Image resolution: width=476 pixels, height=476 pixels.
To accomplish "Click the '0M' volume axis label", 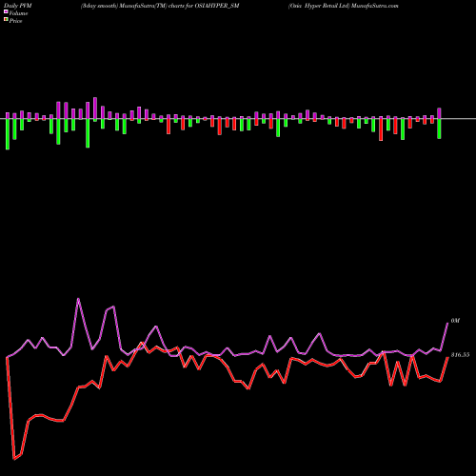I will point(455,321).
